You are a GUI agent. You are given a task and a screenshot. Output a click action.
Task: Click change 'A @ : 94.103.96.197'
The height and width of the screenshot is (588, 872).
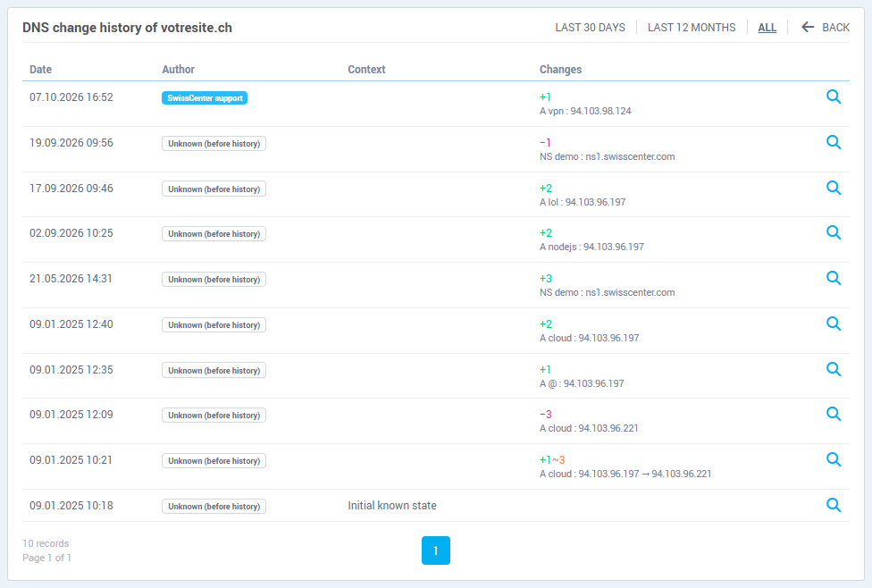(581, 384)
